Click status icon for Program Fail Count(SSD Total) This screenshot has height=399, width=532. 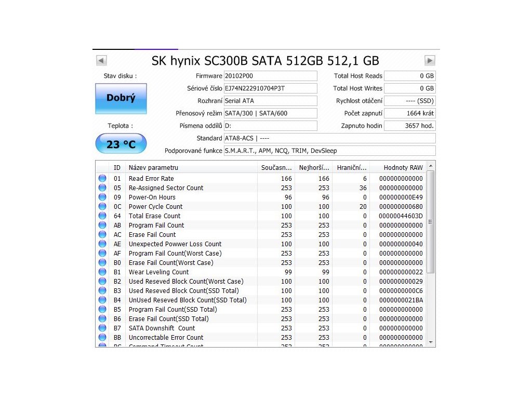[x=102, y=310]
